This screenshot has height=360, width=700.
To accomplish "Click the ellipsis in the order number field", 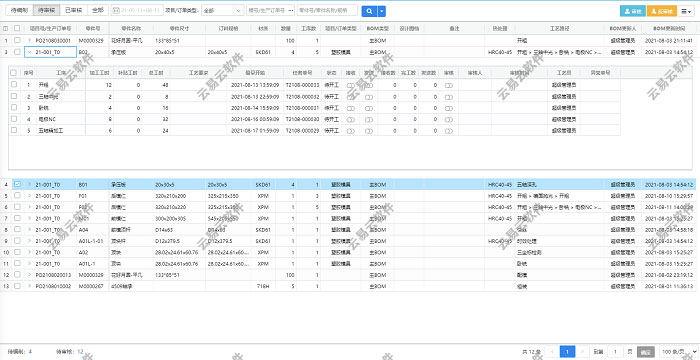I will (291, 10).
